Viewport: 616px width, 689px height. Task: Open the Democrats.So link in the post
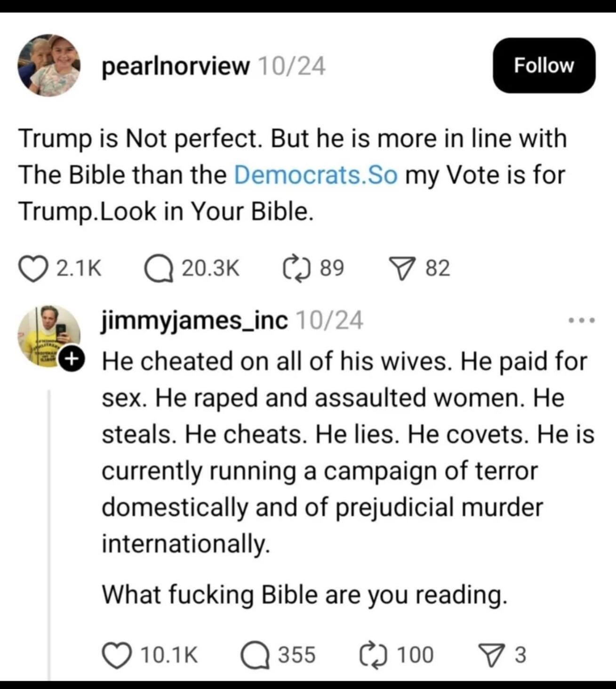click(315, 175)
